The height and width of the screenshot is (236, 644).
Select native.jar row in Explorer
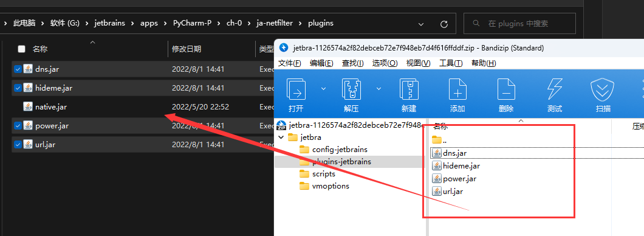coord(143,107)
